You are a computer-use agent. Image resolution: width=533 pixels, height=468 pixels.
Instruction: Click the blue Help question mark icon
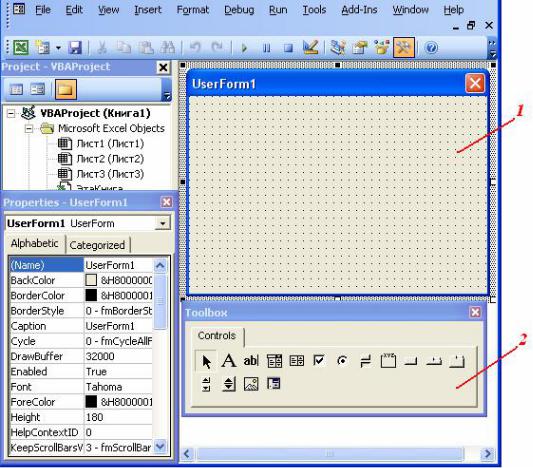431,48
